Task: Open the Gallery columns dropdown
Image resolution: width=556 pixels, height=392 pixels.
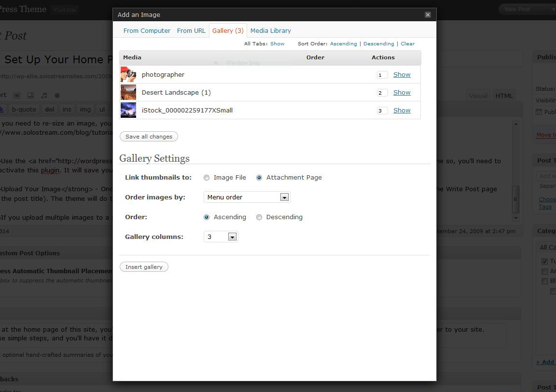Action: click(x=221, y=237)
